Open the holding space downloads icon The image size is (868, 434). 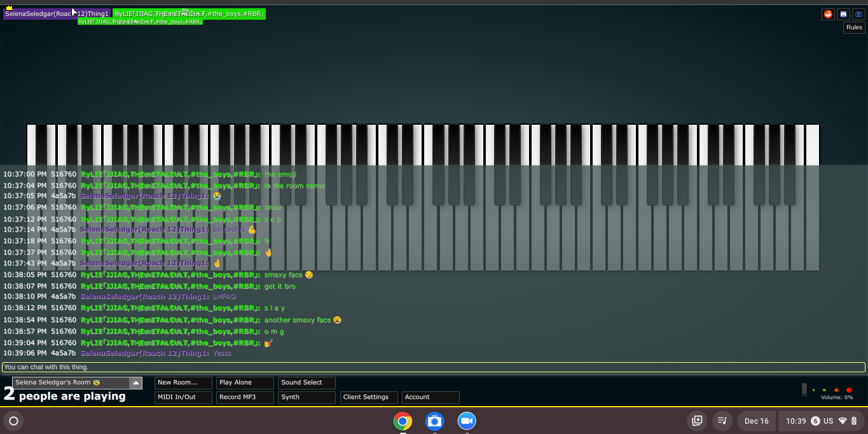[697, 421]
